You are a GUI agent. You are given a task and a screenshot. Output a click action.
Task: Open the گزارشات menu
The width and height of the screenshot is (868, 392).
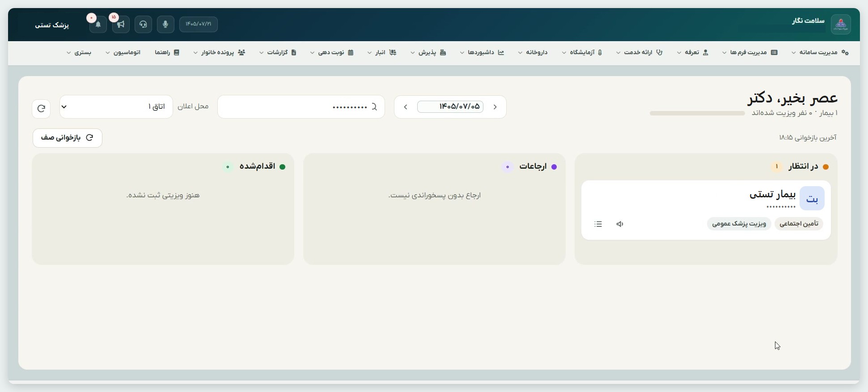click(278, 52)
